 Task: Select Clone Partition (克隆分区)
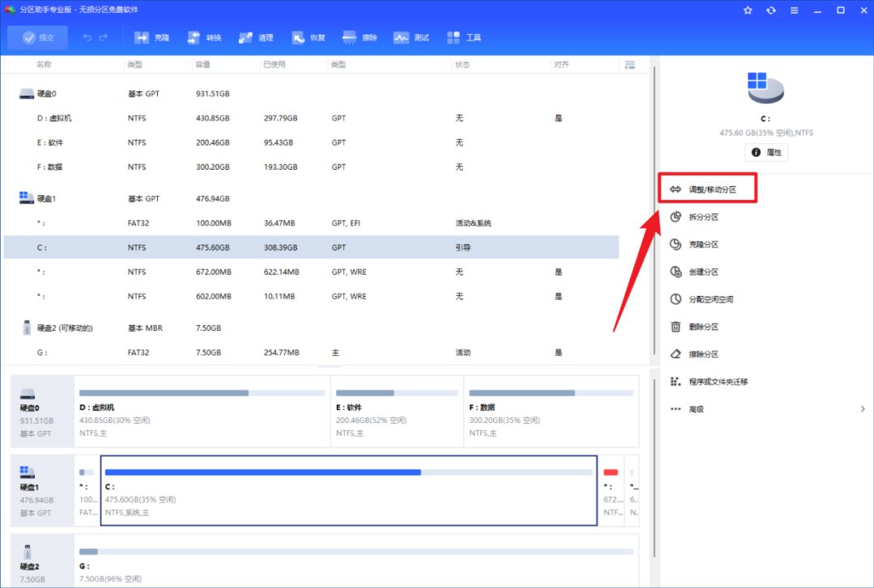[694, 244]
